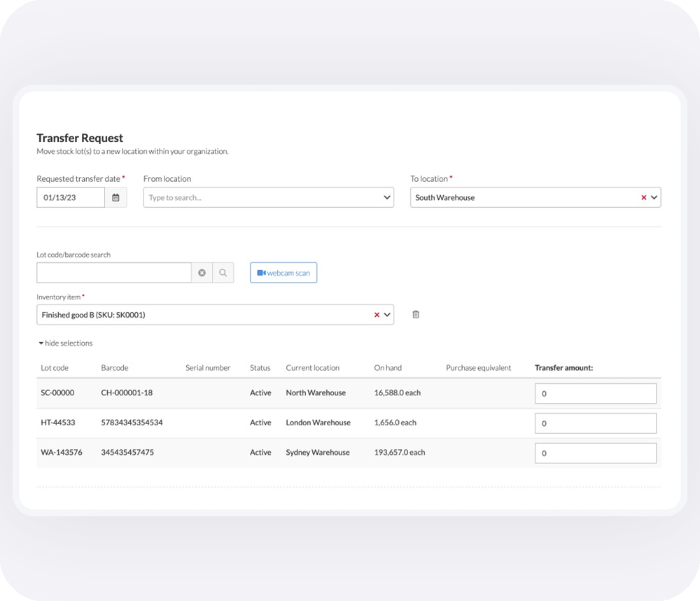700x601 pixels.
Task: Click the Purchase equivalent column header
Action: pos(479,367)
